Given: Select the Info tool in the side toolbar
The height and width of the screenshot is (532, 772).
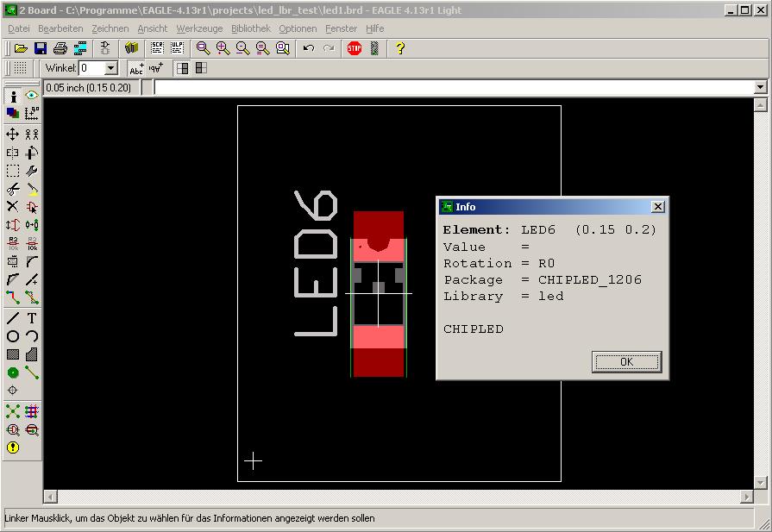Looking at the screenshot, I should tap(13, 97).
